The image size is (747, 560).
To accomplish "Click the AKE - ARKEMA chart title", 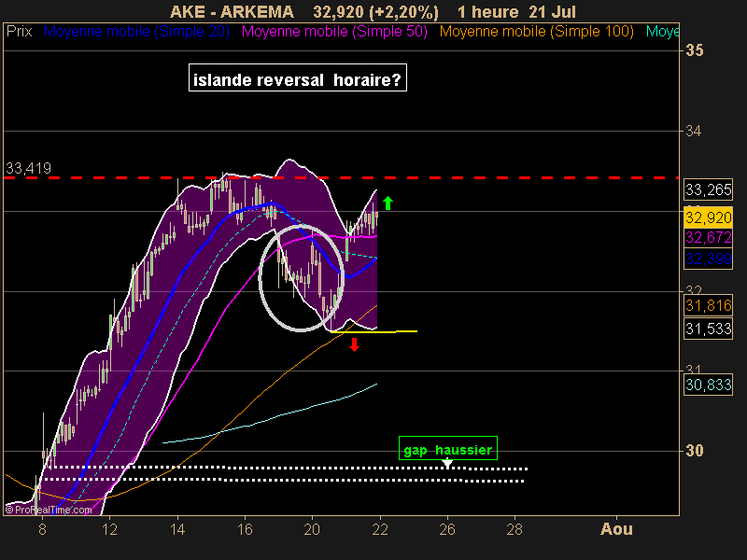I will (x=232, y=12).
